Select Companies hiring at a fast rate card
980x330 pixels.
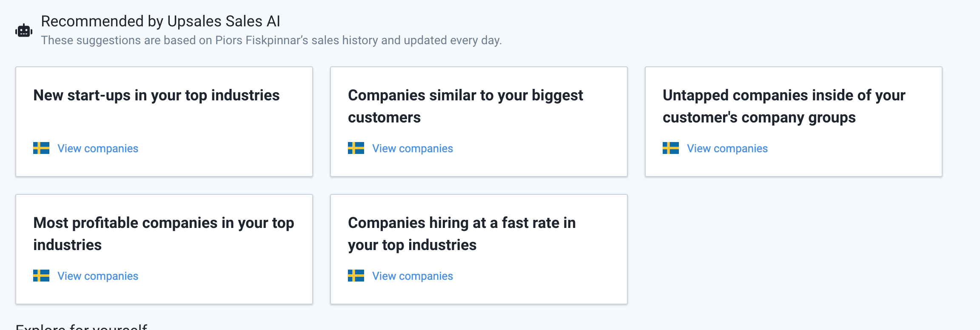479,249
